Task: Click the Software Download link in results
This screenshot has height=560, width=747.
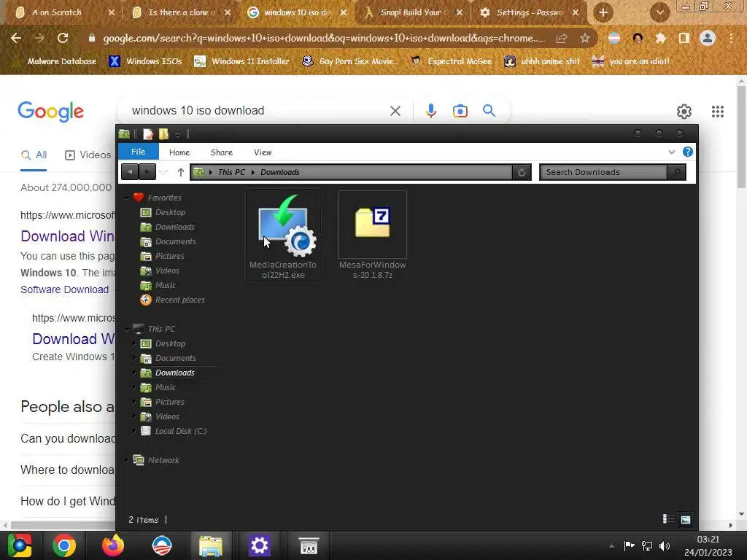Action: pyautogui.click(x=64, y=289)
